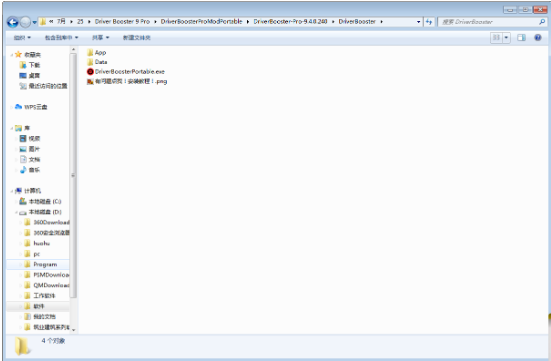
Task: Open the recent locations dropdown arrow
Action: click(34, 22)
